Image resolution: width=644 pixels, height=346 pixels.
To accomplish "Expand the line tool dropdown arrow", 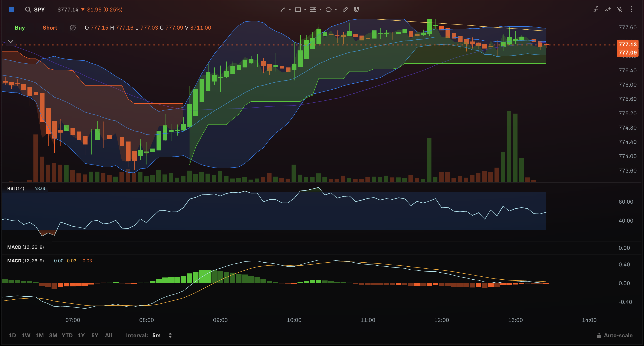I will (x=290, y=10).
